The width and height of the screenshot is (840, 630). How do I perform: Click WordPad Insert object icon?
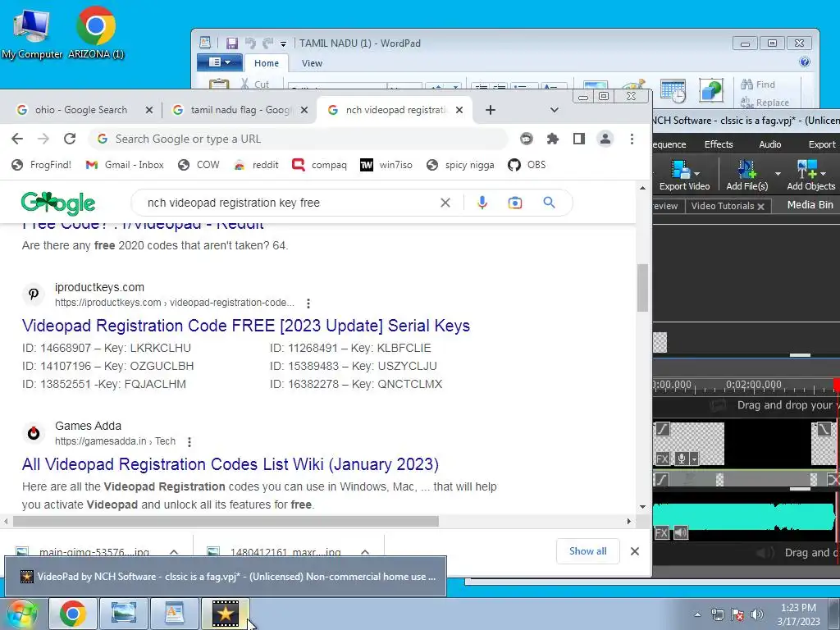[x=711, y=90]
